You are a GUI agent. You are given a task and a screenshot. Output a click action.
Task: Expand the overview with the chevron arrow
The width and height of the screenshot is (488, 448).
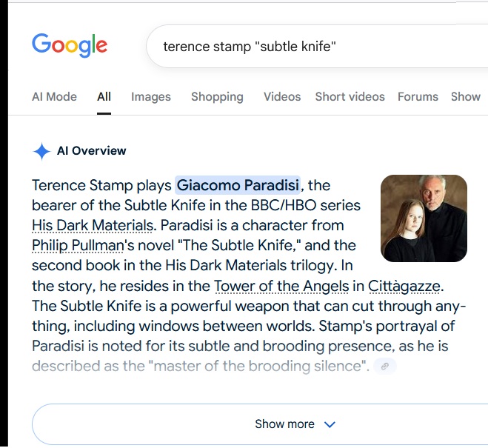coord(330,424)
